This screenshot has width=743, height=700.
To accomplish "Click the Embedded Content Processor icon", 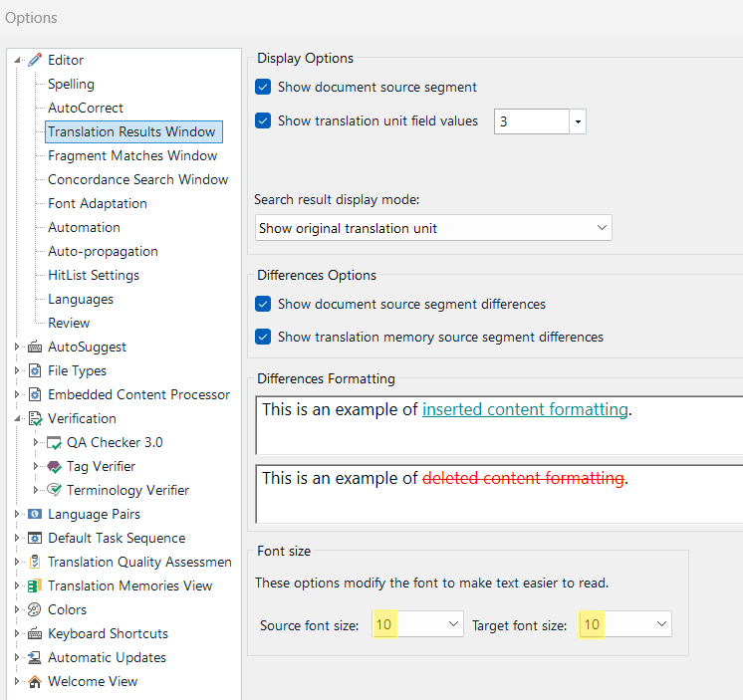I will 35,394.
